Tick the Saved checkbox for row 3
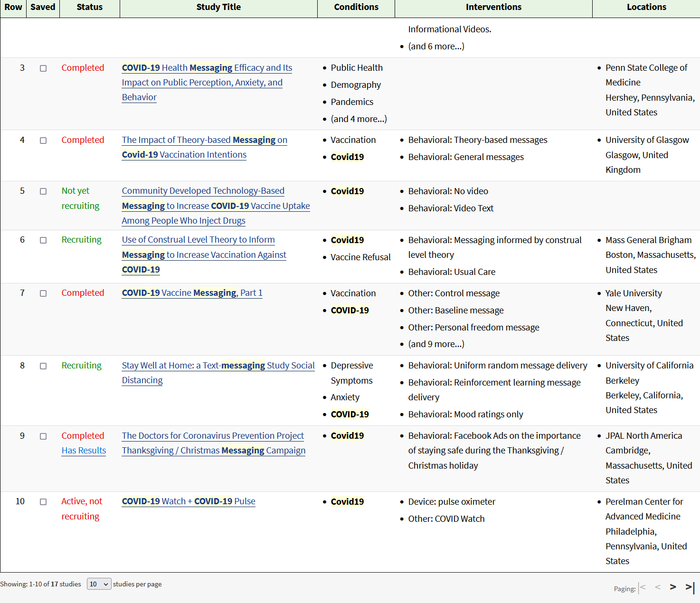Viewport: 700px width, 603px height. [43, 68]
